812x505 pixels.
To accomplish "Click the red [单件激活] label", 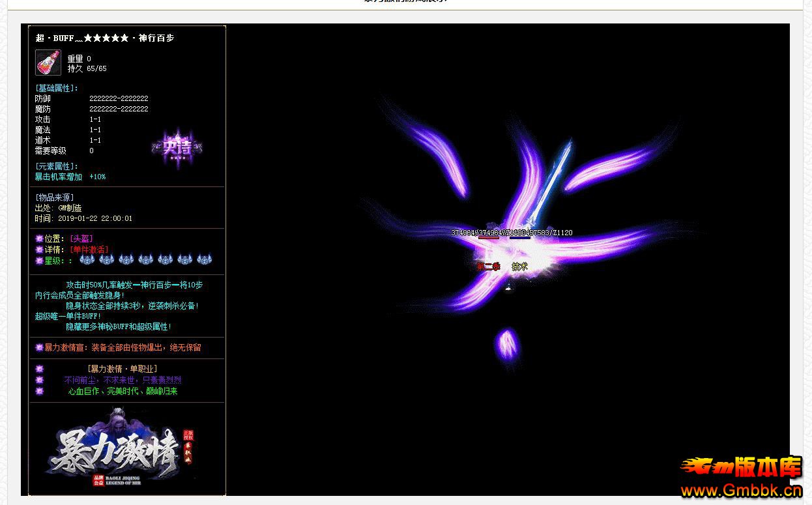I will (89, 250).
